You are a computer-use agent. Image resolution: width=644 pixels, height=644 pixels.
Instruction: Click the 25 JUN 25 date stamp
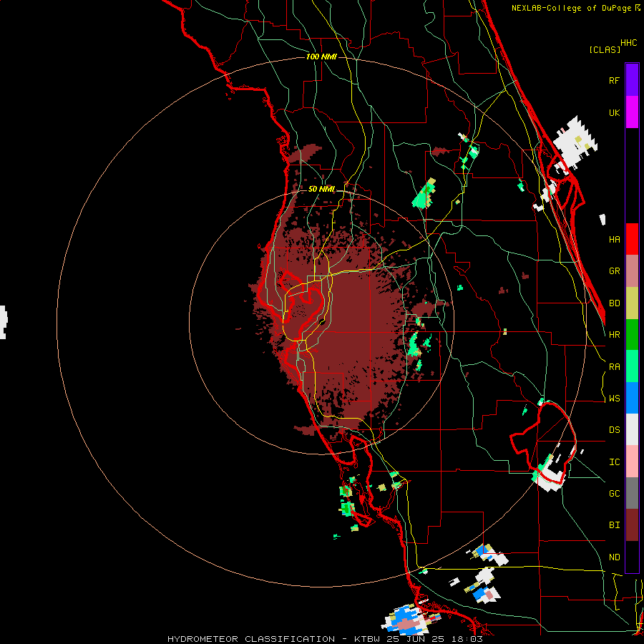click(x=418, y=639)
